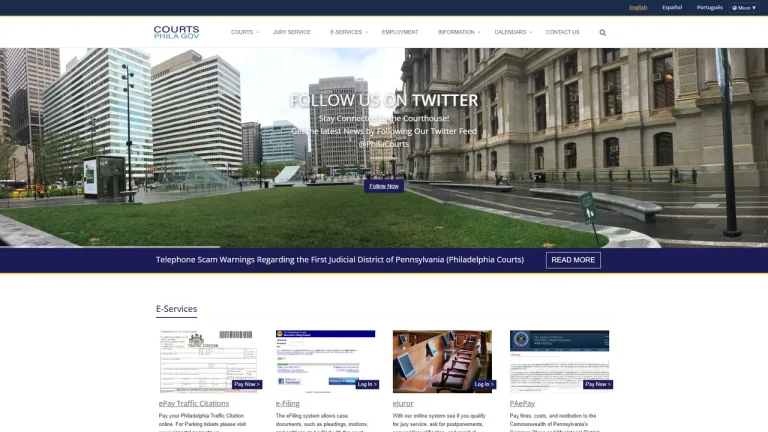This screenshot has height=432, width=768.
Task: Click the PAePay thumbnail image
Action: click(559, 361)
